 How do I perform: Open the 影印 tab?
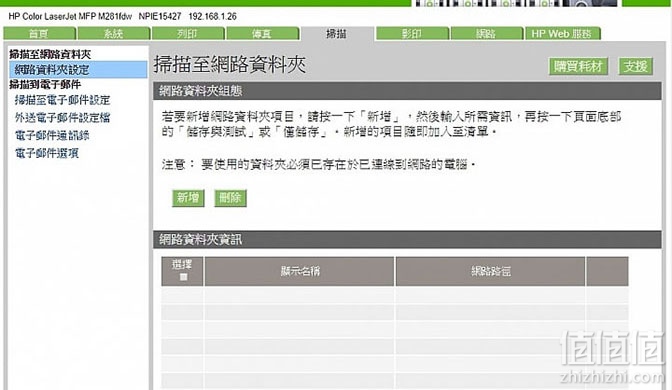click(x=412, y=33)
